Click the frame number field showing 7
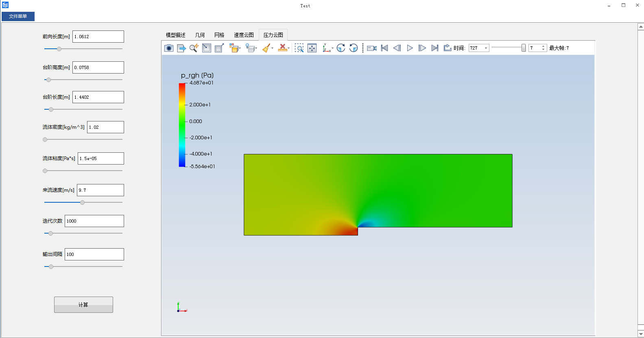This screenshot has height=338, width=644. 535,48
